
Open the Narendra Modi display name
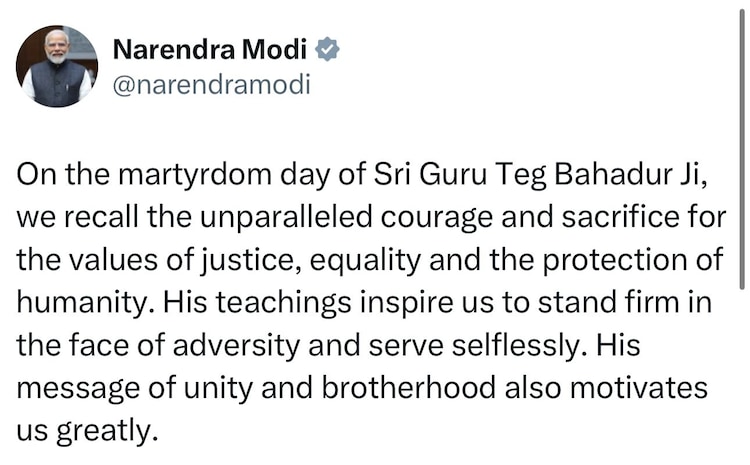(x=212, y=49)
